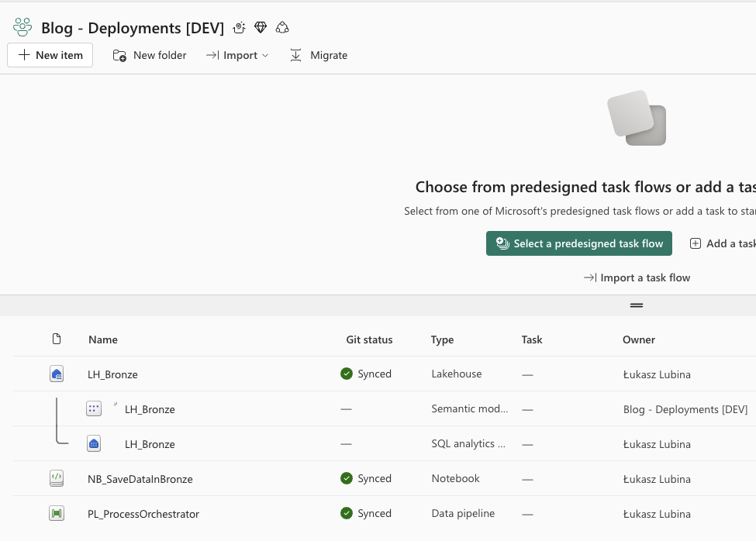Click Select a predesigned task flow

pyautogui.click(x=578, y=243)
